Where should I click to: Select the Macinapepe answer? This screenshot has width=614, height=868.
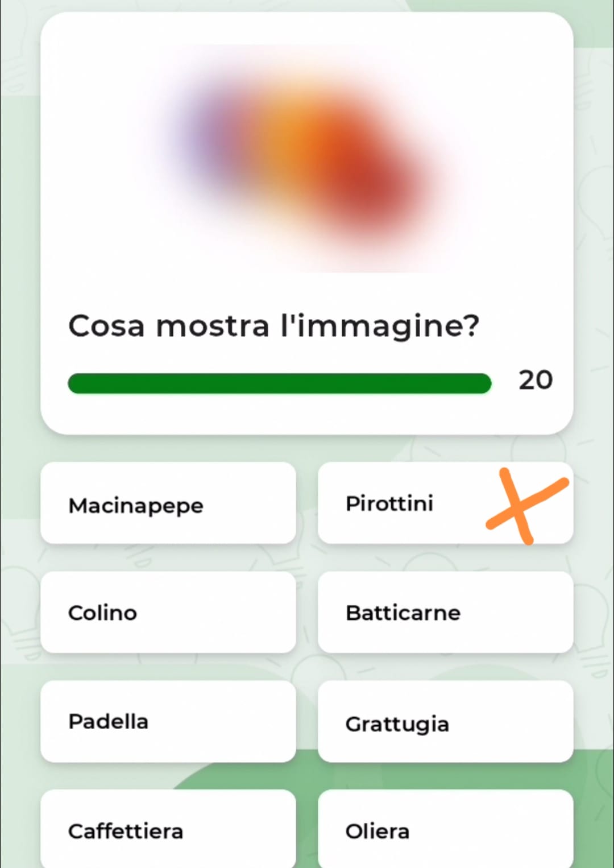pyautogui.click(x=168, y=503)
